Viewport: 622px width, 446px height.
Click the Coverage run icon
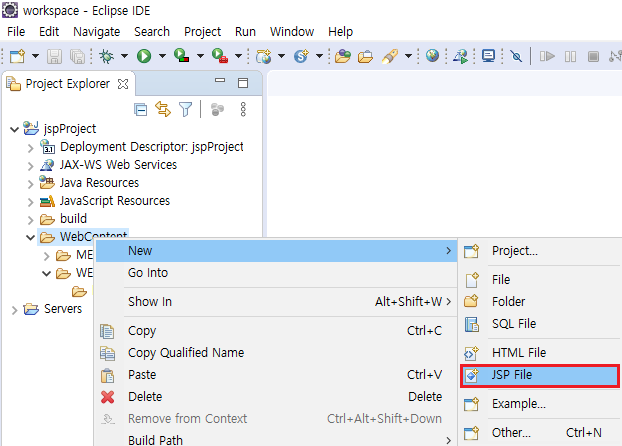point(182,56)
